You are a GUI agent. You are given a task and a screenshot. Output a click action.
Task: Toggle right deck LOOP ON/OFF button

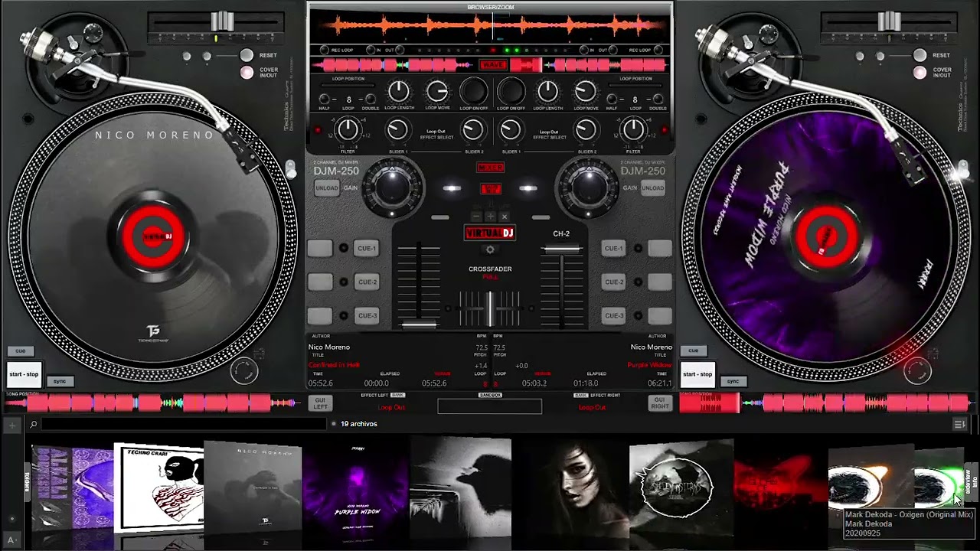coord(511,91)
